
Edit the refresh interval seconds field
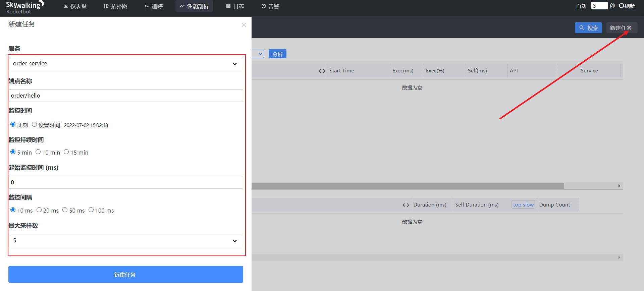tap(599, 6)
